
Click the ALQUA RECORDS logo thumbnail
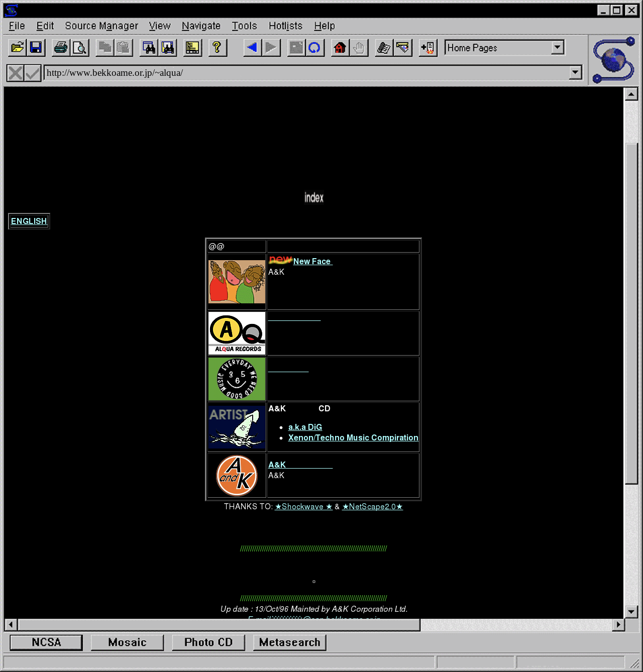pos(237,333)
